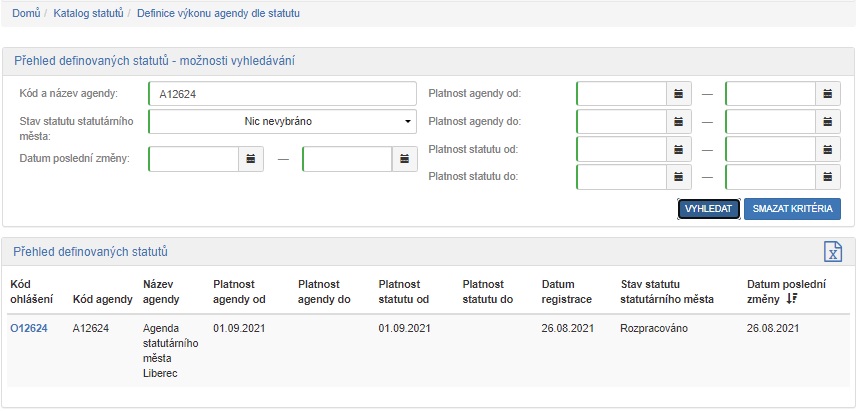Viewport: 857px width, 411px height.
Task: Focus the Kód a název agendy field
Action: 281,94
